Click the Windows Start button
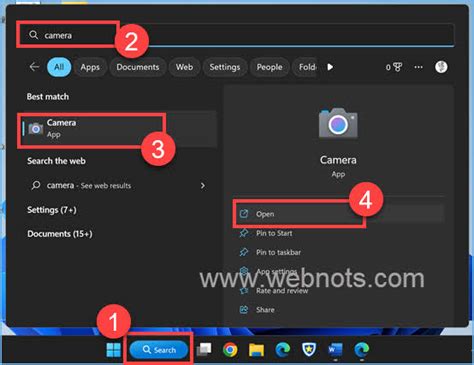Image resolution: width=474 pixels, height=365 pixels. point(113,350)
